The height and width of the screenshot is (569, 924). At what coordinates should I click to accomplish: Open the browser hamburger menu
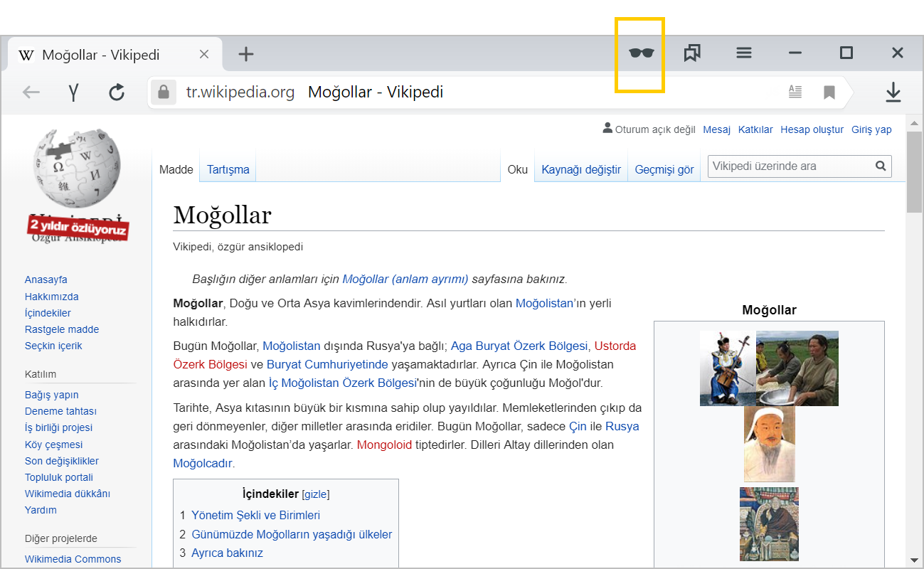click(x=744, y=53)
